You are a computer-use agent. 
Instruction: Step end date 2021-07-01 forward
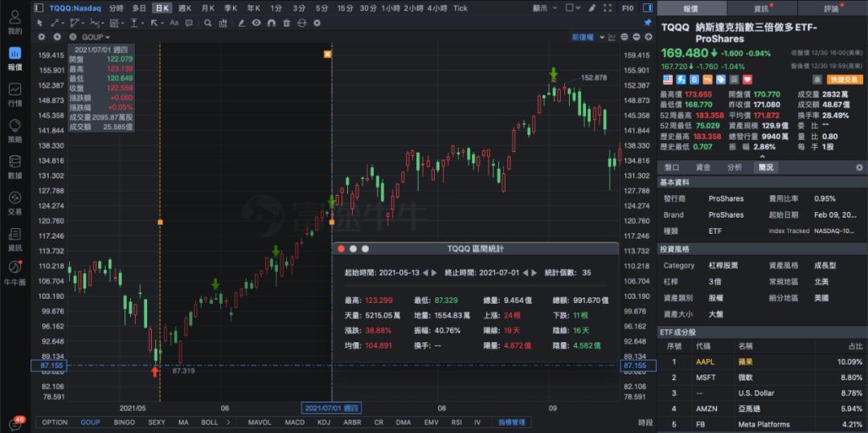click(534, 272)
